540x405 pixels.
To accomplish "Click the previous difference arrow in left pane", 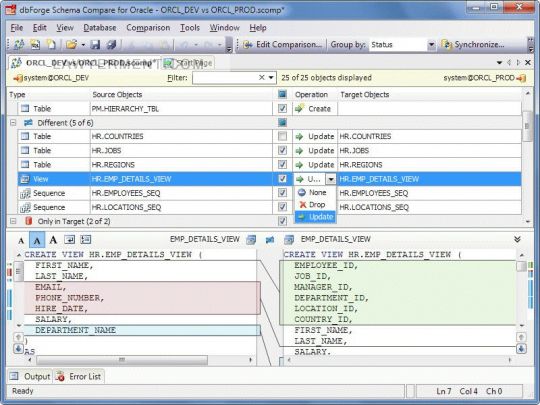I will click(x=18, y=337).
